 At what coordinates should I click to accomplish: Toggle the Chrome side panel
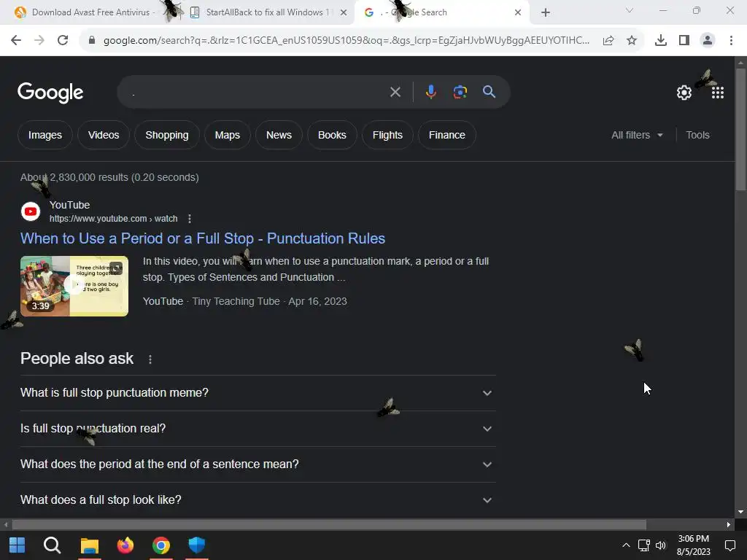[x=684, y=41]
